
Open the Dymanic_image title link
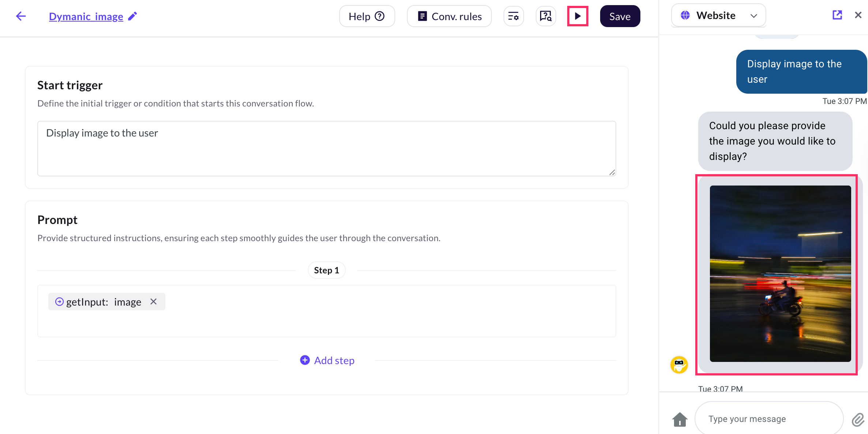pos(86,16)
